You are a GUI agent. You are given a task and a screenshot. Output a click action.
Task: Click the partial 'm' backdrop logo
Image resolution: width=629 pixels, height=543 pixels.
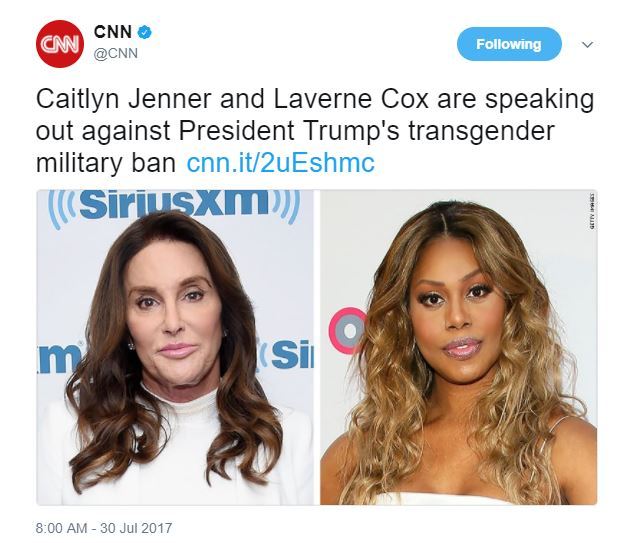[58, 356]
